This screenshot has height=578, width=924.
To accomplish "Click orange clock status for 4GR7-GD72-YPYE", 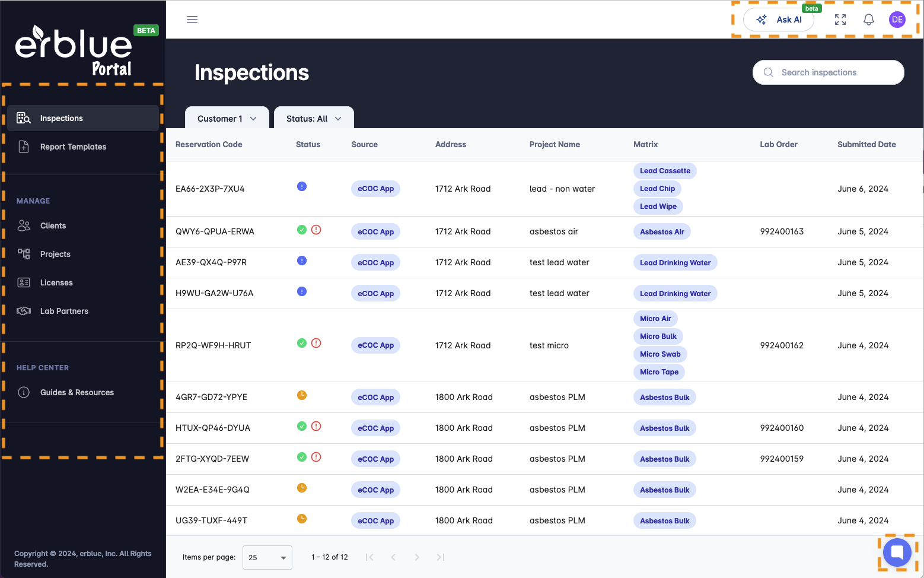I will (x=302, y=395).
